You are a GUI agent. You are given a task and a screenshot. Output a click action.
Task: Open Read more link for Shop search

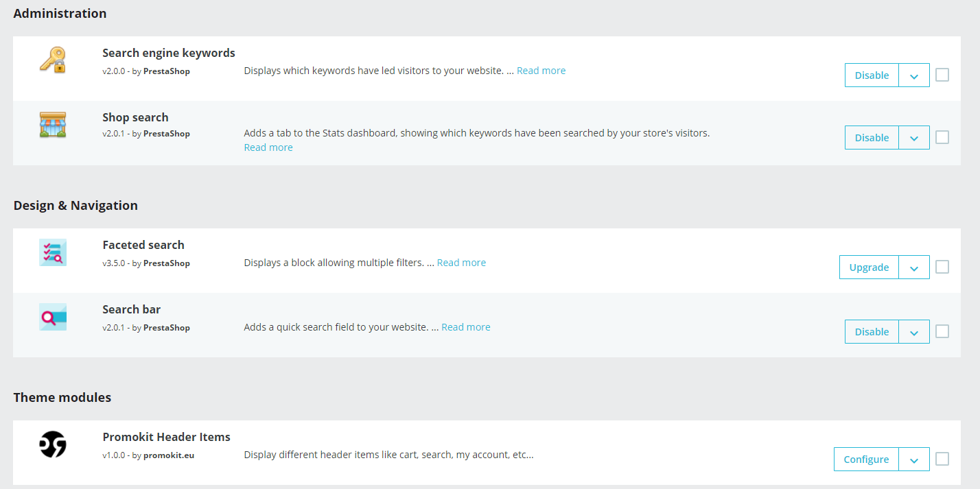pyautogui.click(x=268, y=147)
